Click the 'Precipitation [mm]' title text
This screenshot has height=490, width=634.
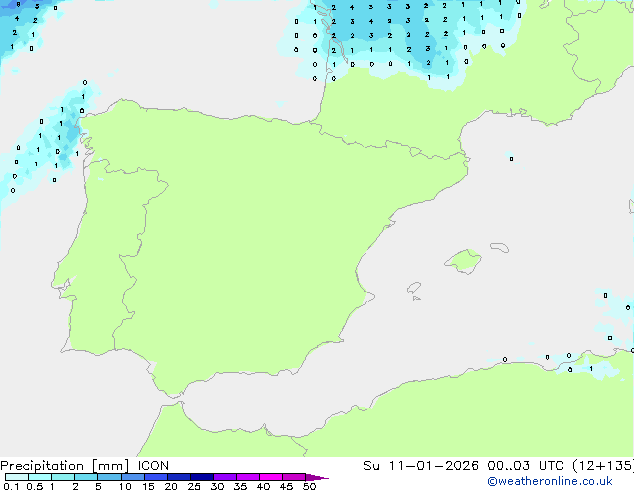[x=65, y=466]
